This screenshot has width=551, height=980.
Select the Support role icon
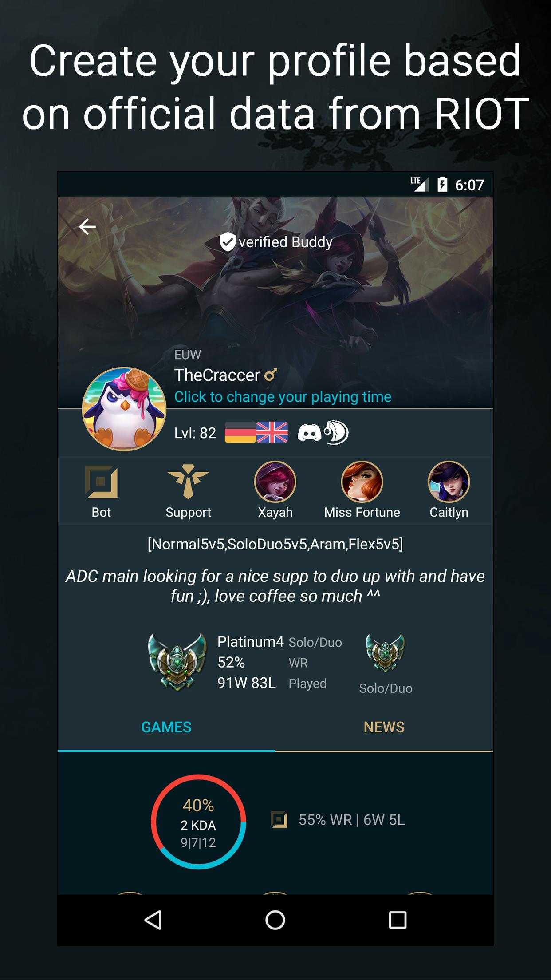(188, 481)
